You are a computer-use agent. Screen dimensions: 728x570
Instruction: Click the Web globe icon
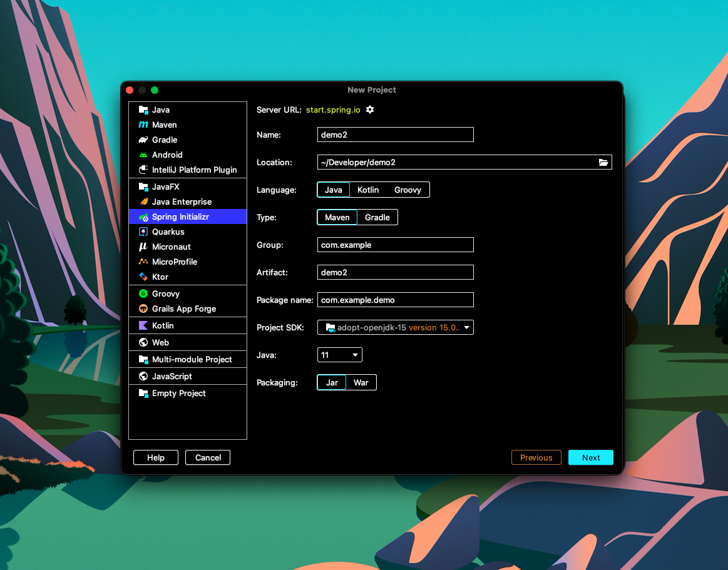click(143, 342)
